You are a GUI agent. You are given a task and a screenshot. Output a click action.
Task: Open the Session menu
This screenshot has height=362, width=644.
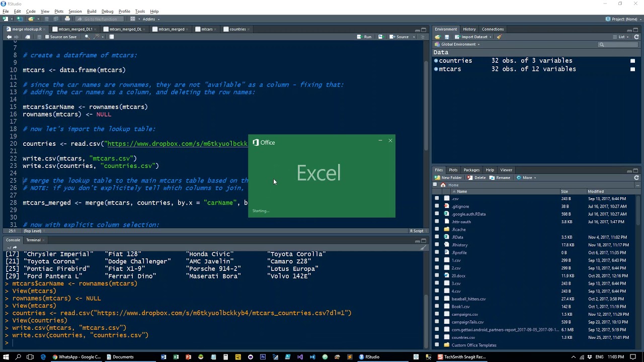pyautogui.click(x=75, y=11)
